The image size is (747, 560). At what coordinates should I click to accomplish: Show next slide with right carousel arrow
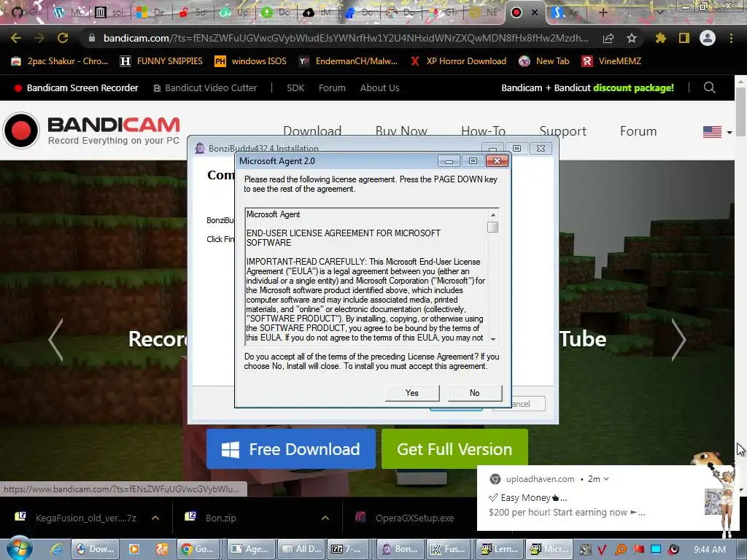tap(678, 340)
